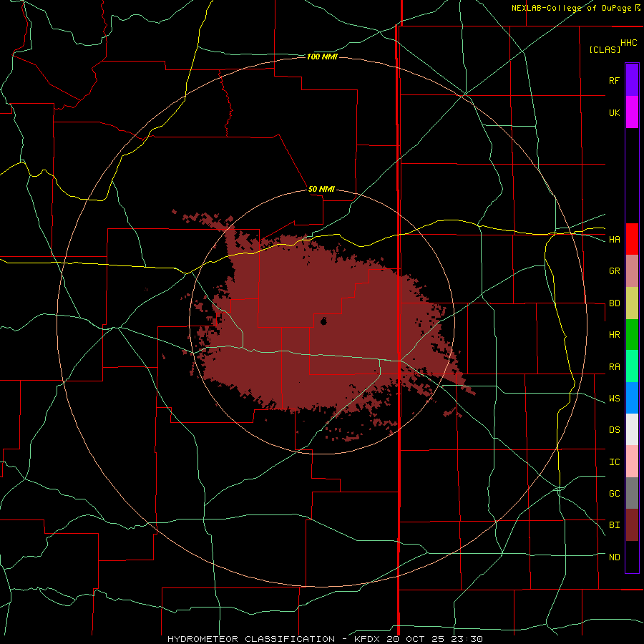The width and height of the screenshot is (644, 644).
Task: Click the UK legend label
Action: [614, 112]
